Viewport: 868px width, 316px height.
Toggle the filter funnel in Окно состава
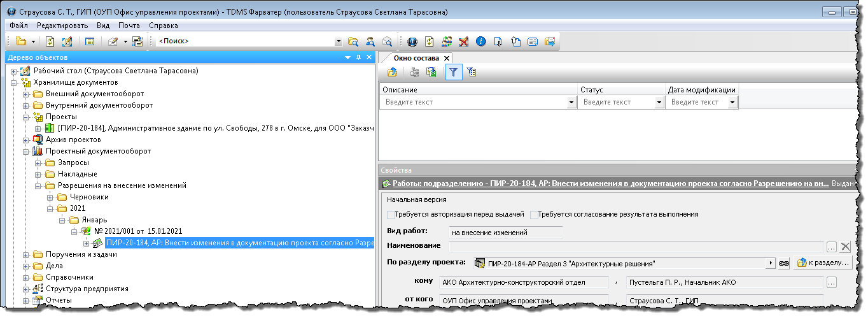pyautogui.click(x=452, y=73)
